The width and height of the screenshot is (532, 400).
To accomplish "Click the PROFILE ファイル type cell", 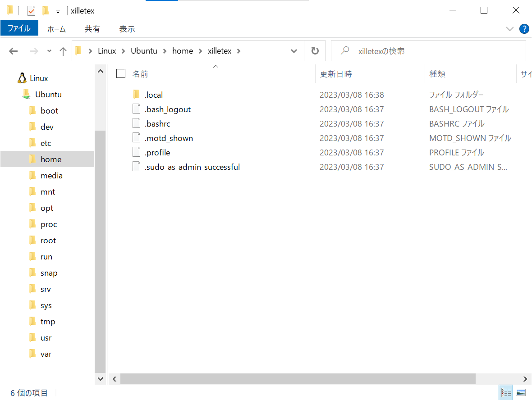I will pyautogui.click(x=457, y=153).
